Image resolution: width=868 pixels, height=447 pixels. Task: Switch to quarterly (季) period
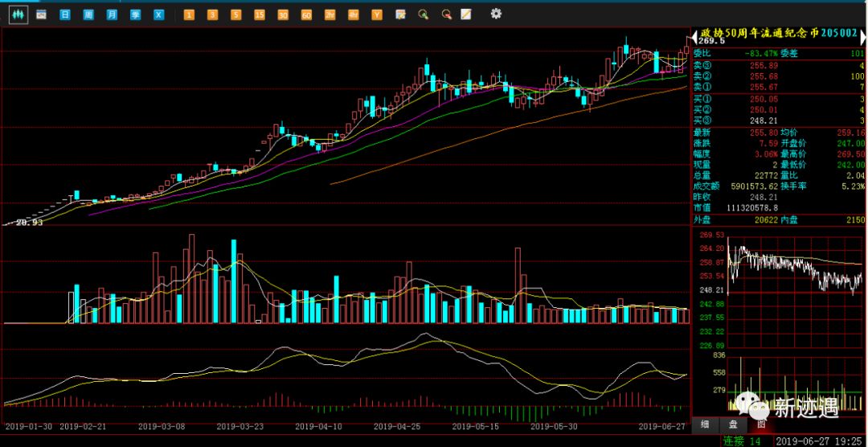tap(135, 15)
